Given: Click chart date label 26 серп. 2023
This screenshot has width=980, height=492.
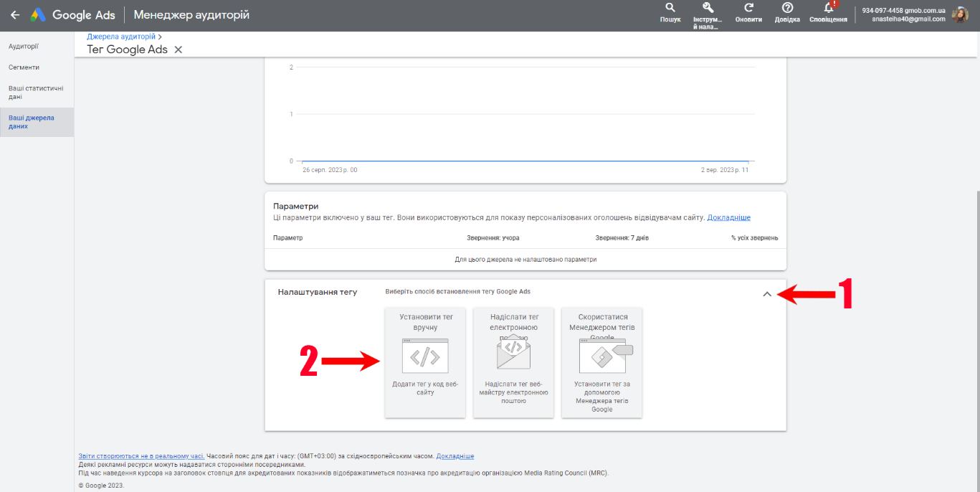Looking at the screenshot, I should coord(330,170).
